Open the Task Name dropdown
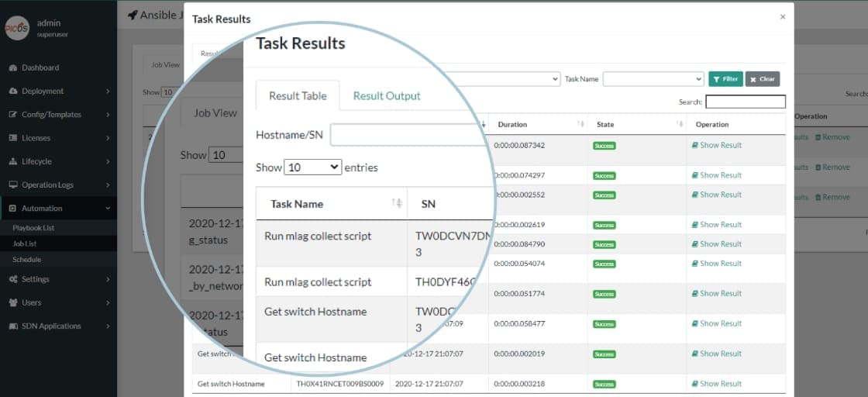Screen dimensions: 868x397 click(653, 79)
